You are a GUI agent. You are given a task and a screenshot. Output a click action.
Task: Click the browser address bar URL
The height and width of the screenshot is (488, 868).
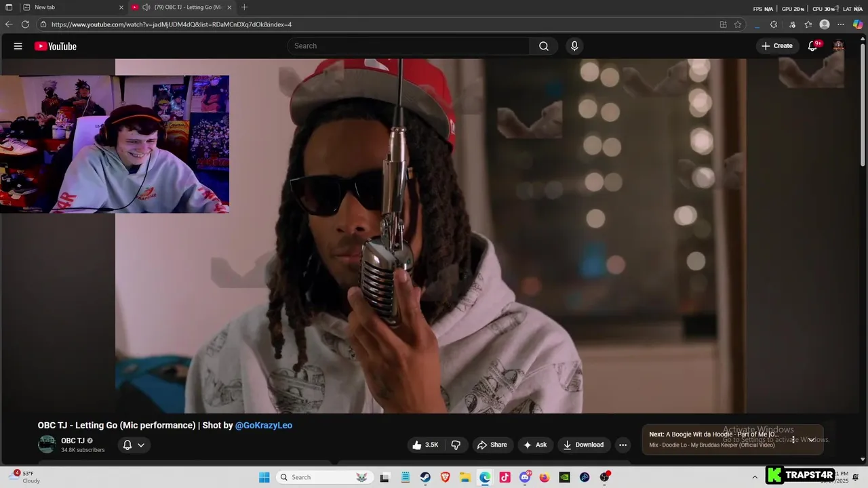[172, 24]
